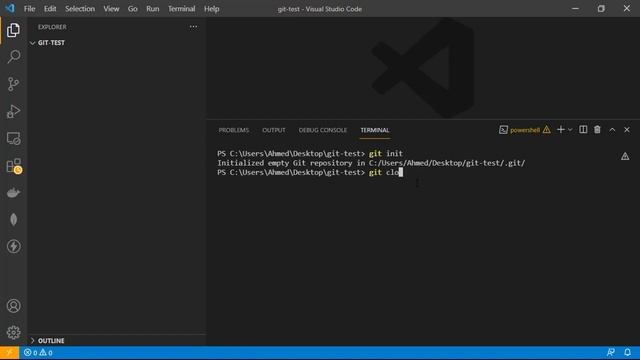This screenshot has width=640, height=360.
Task: Open errors and warnings count in status bar
Action: point(38,353)
